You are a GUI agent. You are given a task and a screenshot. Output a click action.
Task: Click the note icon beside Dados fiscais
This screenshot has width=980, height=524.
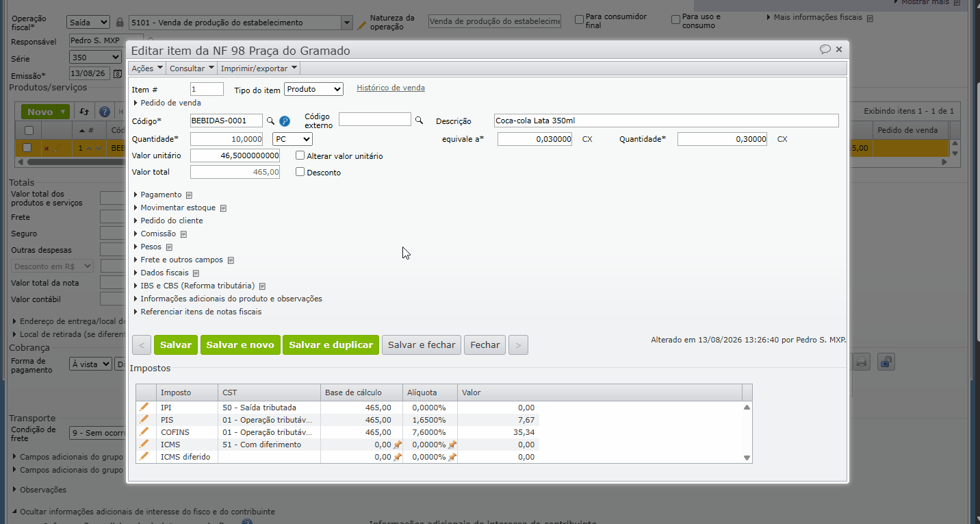click(196, 273)
